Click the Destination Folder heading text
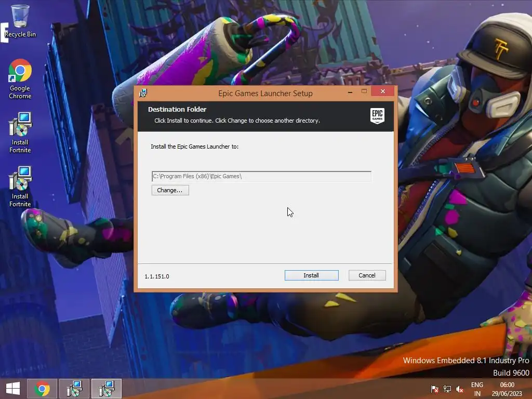 tap(177, 109)
